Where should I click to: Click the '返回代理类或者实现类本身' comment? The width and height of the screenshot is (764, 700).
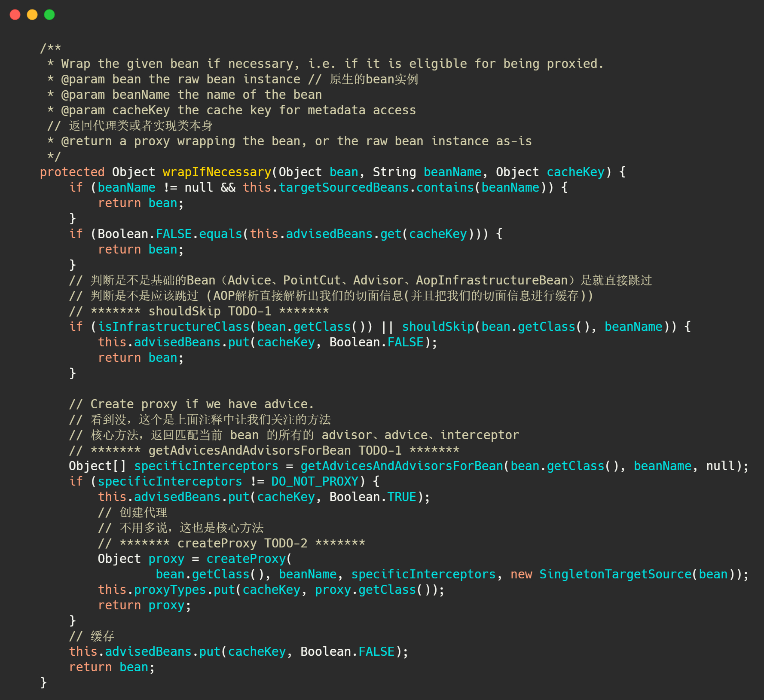(141, 125)
